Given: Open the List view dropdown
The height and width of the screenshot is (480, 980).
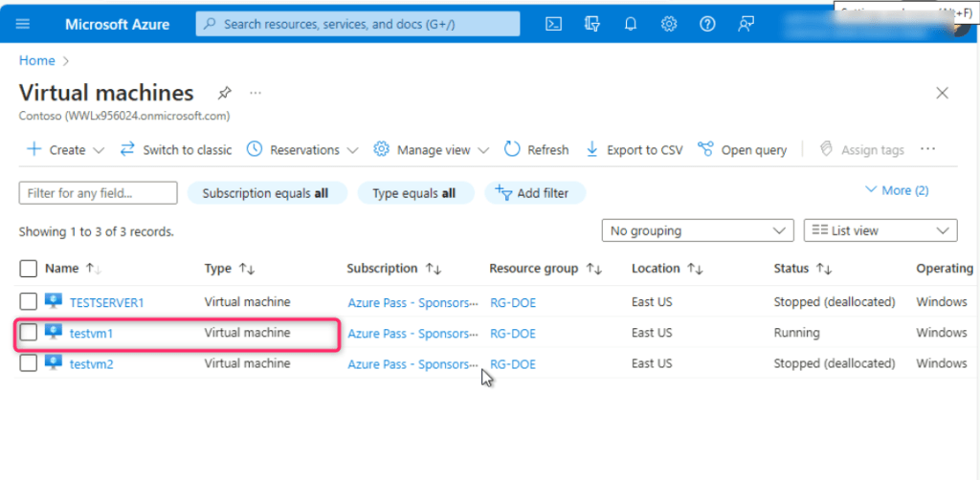Looking at the screenshot, I should tap(880, 230).
